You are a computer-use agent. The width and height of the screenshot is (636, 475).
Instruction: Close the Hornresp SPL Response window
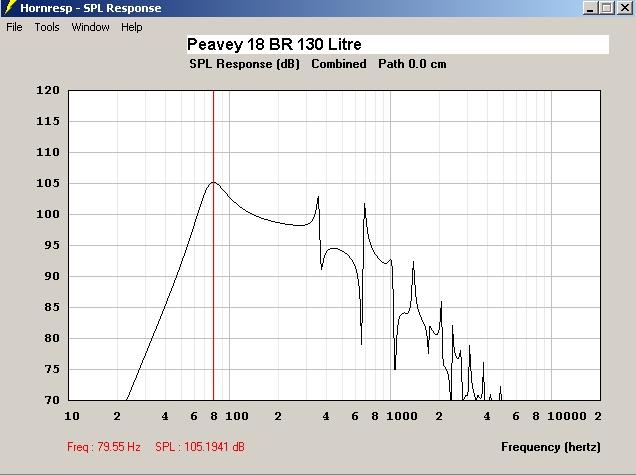tap(625, 8)
